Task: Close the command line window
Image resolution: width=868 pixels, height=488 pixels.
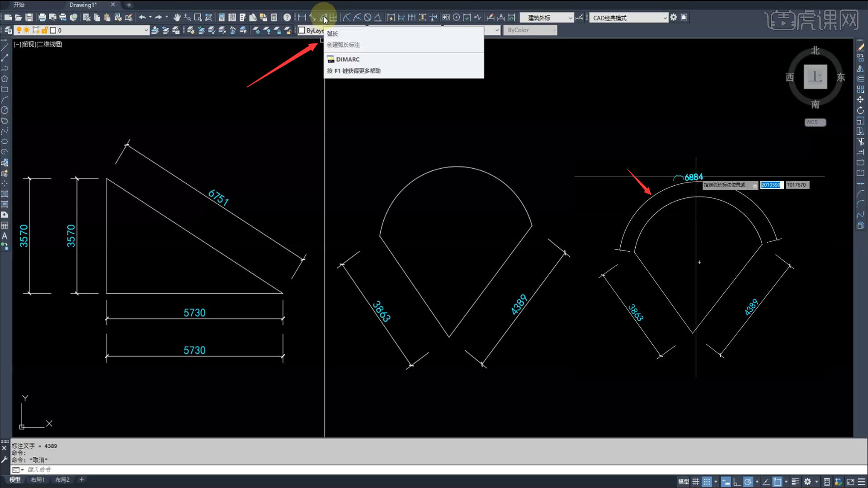Action: click(x=4, y=448)
